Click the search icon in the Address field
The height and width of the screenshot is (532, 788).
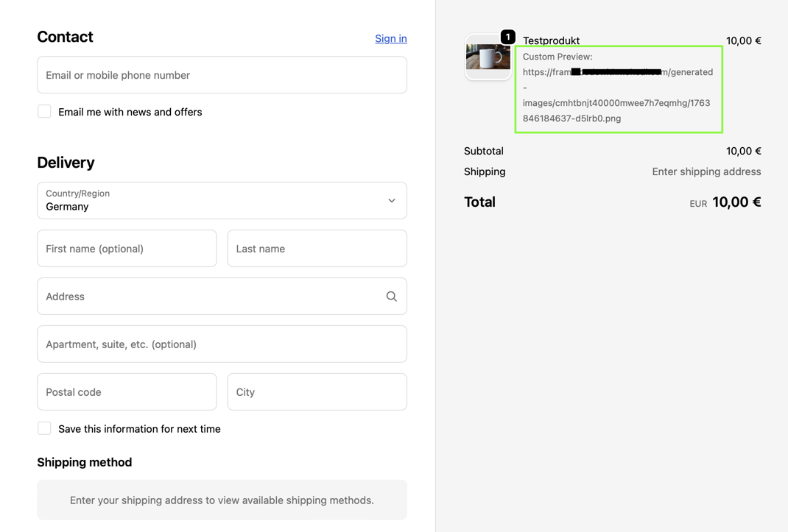click(391, 296)
